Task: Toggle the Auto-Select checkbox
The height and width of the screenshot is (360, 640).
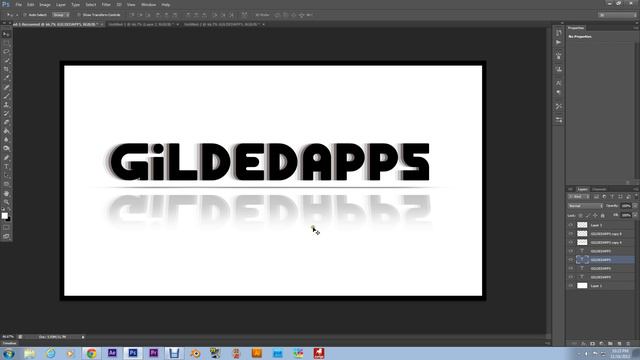Action: pyautogui.click(x=24, y=15)
